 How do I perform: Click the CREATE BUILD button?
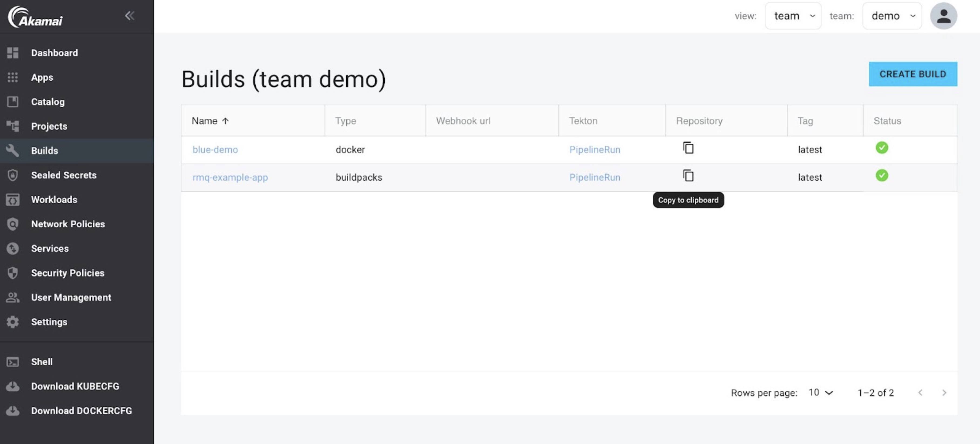(x=913, y=74)
